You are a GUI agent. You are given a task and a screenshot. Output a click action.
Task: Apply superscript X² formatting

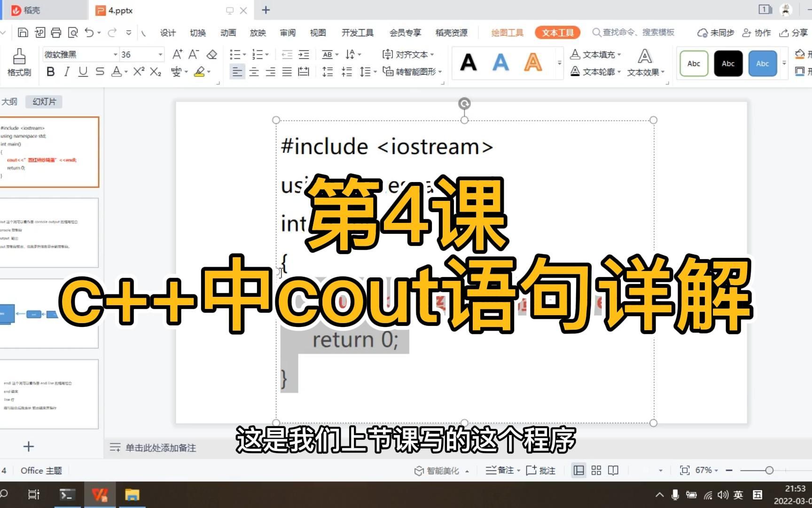tap(139, 71)
